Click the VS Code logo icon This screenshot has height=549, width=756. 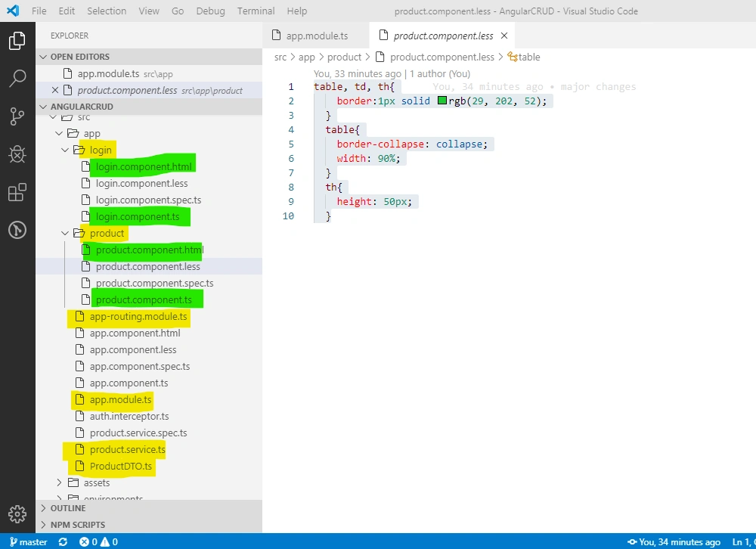pos(13,11)
